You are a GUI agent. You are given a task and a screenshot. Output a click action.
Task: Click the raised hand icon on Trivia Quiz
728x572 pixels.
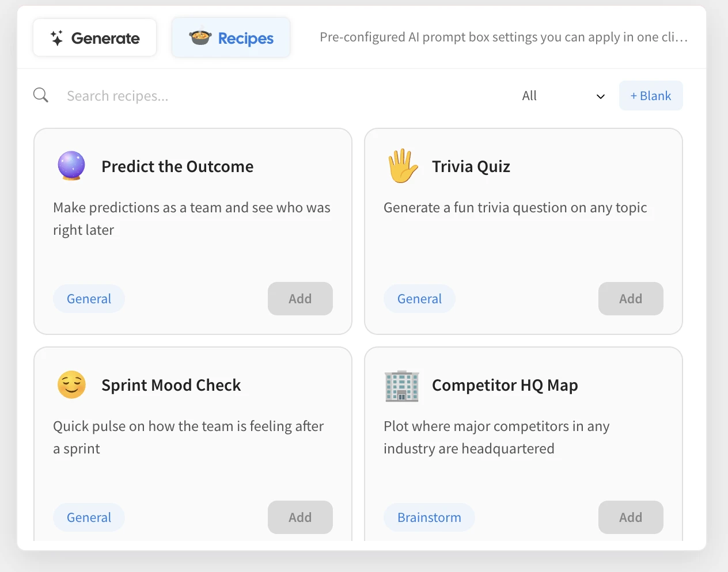pyautogui.click(x=402, y=166)
